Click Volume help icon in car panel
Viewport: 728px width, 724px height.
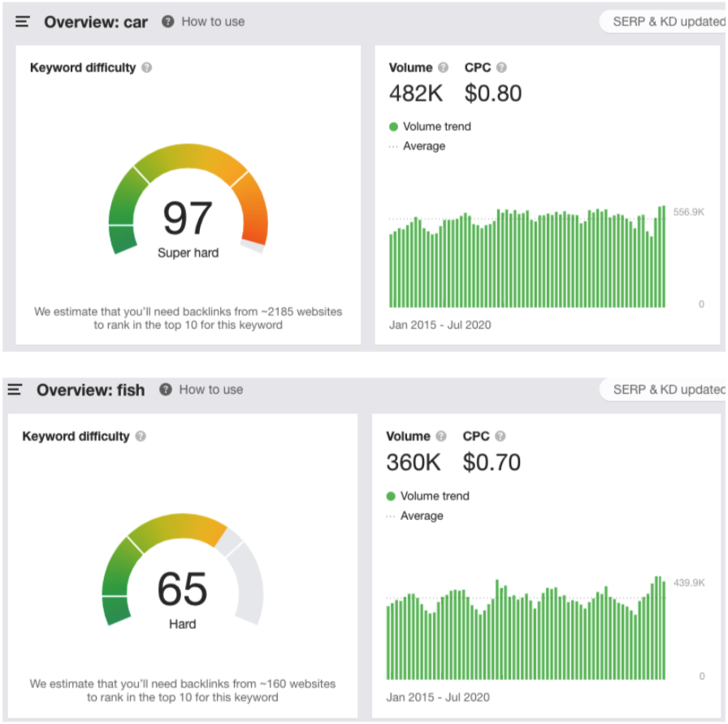[x=444, y=67]
